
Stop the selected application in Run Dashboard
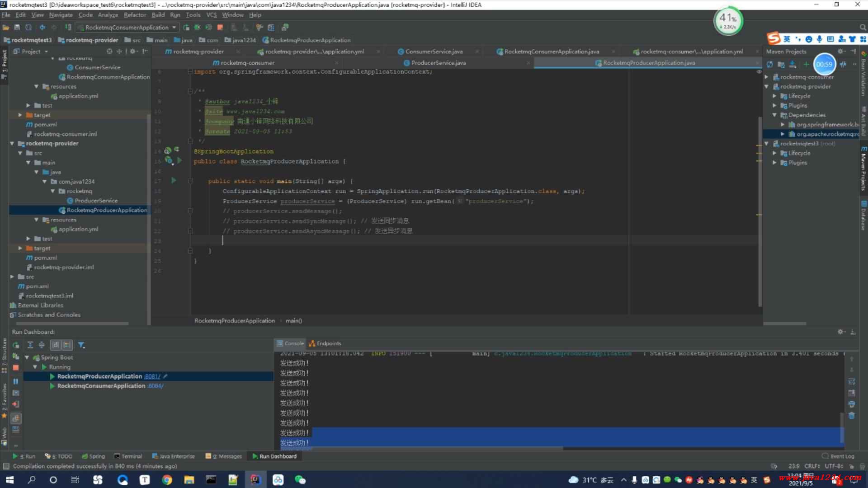16,368
